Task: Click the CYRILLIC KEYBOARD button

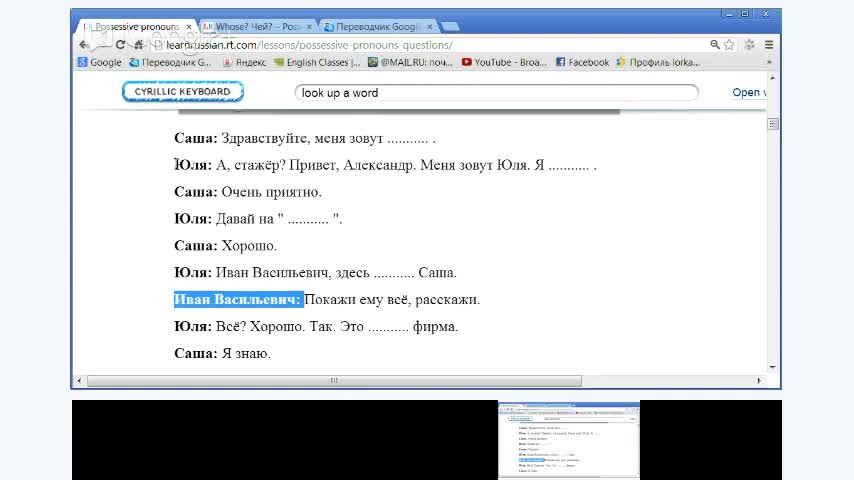Action: 182,92
